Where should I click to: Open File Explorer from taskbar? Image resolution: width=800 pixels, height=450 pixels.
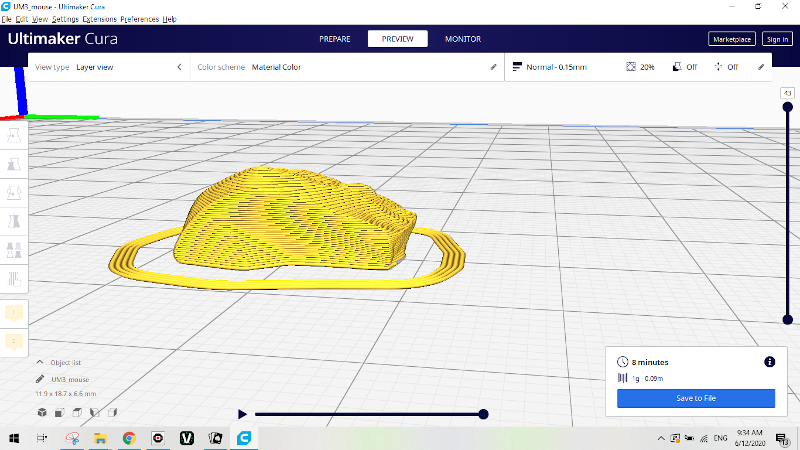100,438
